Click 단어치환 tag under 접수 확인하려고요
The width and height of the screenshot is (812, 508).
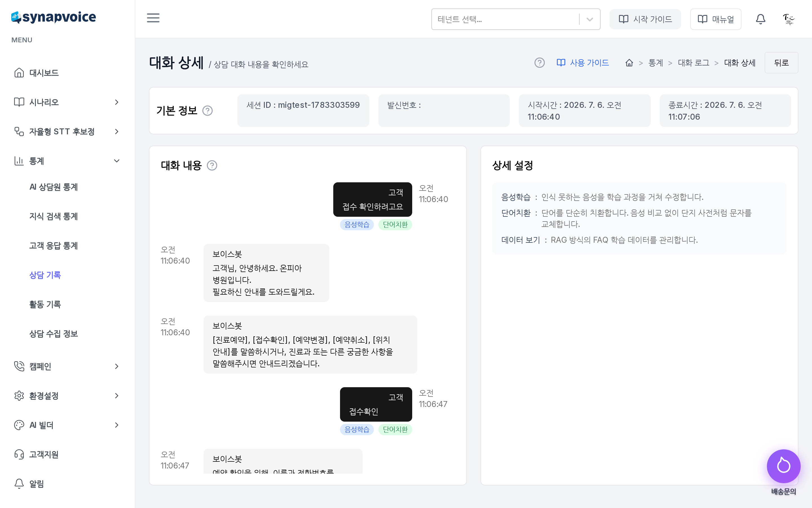tap(395, 224)
